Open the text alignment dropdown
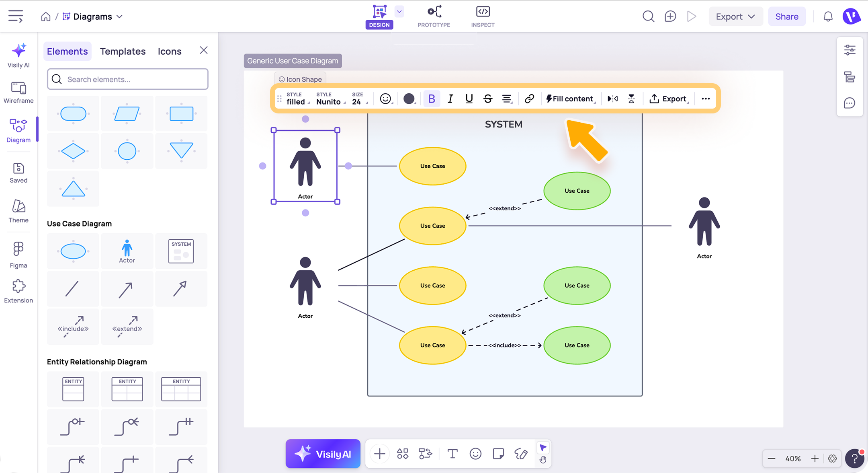 507,99
